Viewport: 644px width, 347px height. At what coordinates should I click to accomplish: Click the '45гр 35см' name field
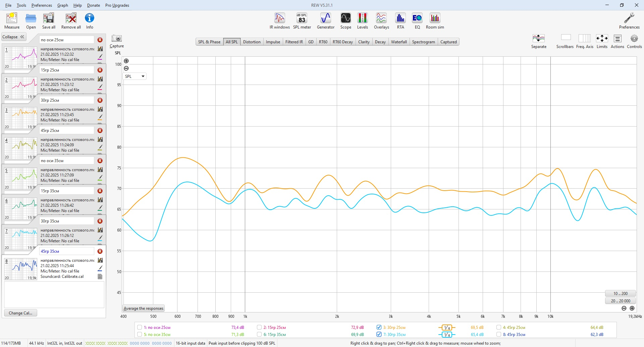[67, 251]
